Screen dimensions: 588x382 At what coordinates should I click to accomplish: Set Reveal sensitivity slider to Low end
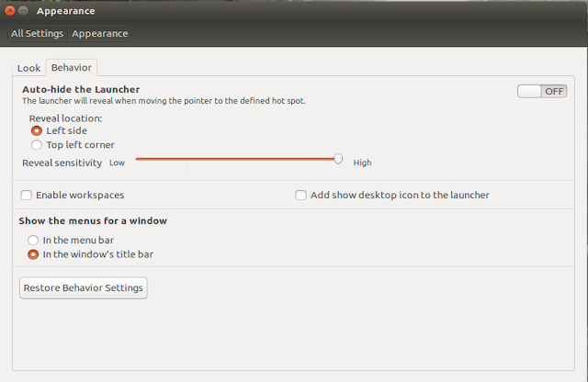tap(137, 159)
